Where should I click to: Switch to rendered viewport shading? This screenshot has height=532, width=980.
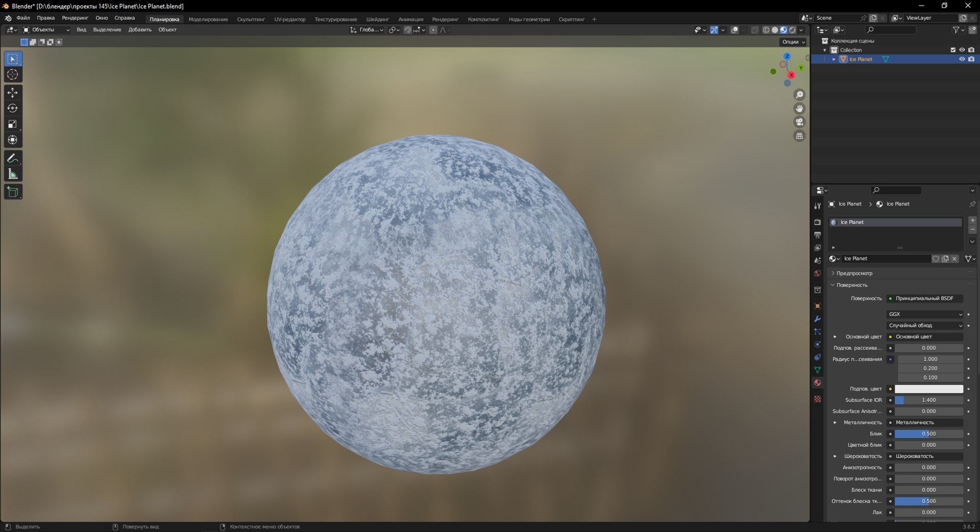[792, 30]
